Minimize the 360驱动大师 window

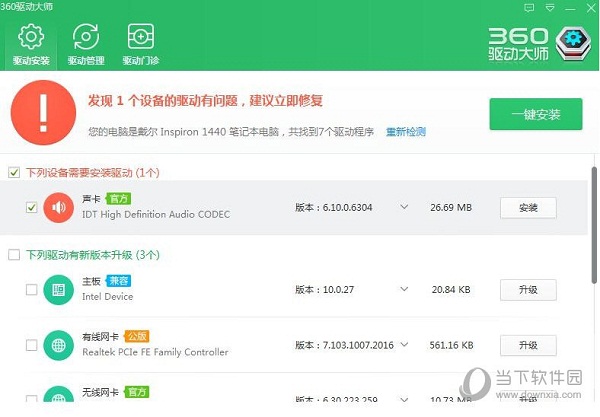pos(571,8)
